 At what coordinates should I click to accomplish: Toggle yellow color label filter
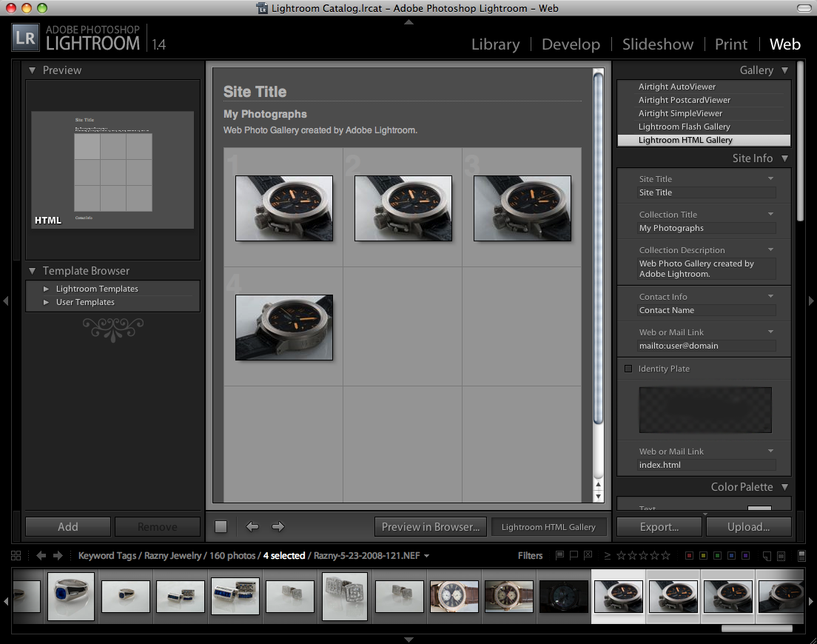(704, 556)
